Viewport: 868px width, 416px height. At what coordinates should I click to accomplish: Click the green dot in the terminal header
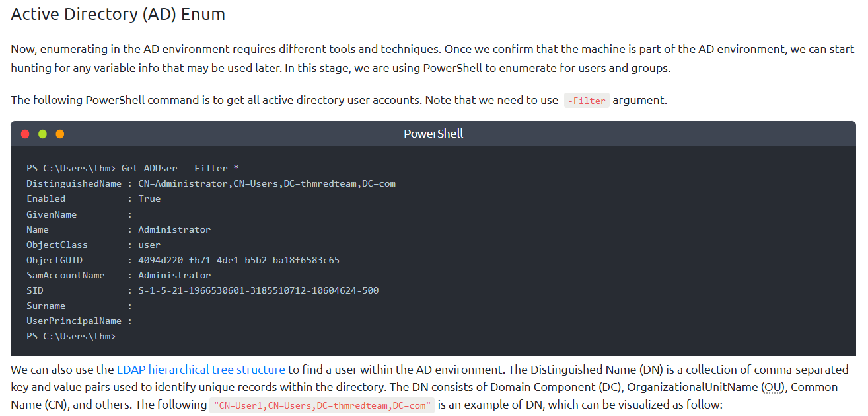point(43,134)
